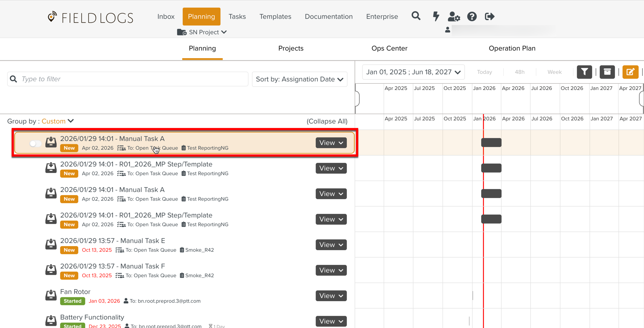Click the search magnifier icon in top navigation
Image resolution: width=644 pixels, height=328 pixels.
point(416,16)
